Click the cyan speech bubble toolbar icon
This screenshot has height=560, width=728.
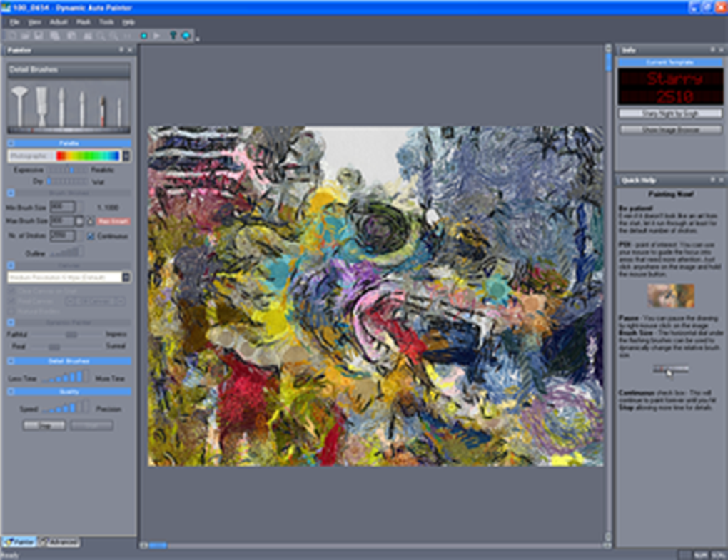pos(186,35)
